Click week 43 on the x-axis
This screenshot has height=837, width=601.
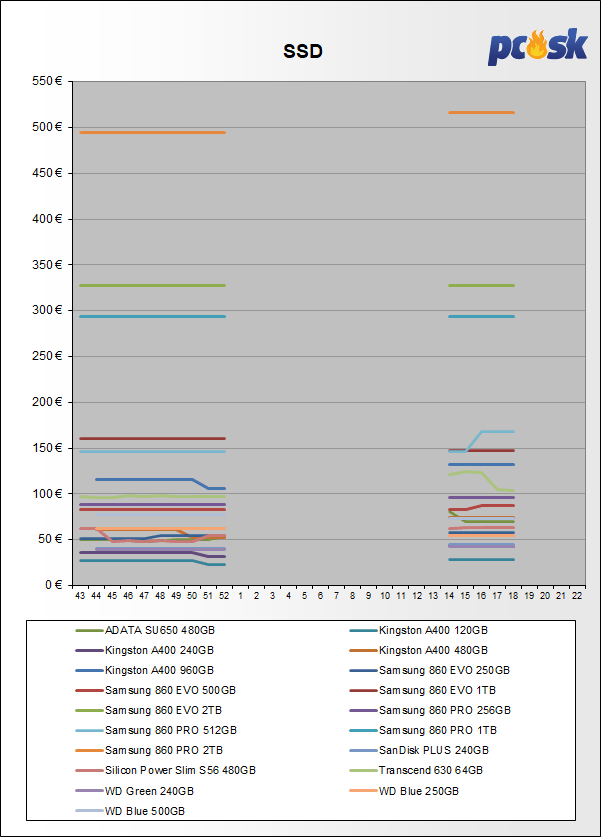coord(80,595)
